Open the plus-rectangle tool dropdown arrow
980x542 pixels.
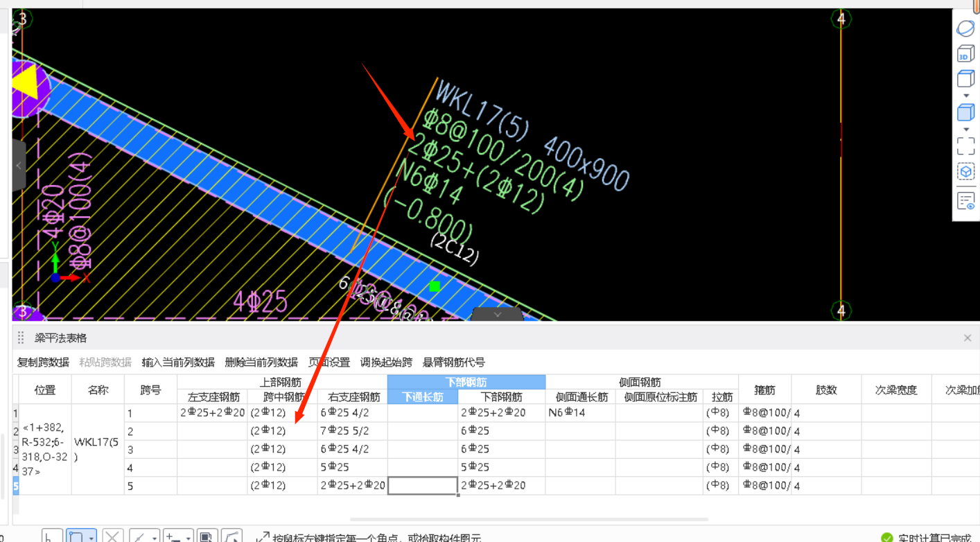tap(189, 538)
